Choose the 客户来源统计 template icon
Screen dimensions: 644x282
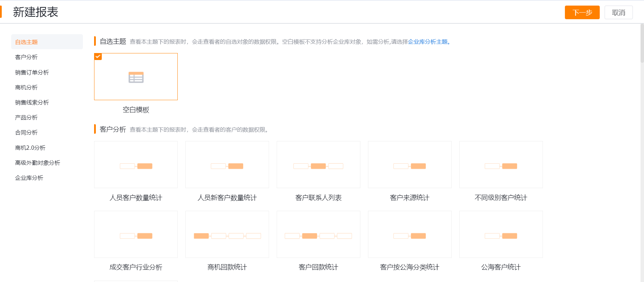409,166
